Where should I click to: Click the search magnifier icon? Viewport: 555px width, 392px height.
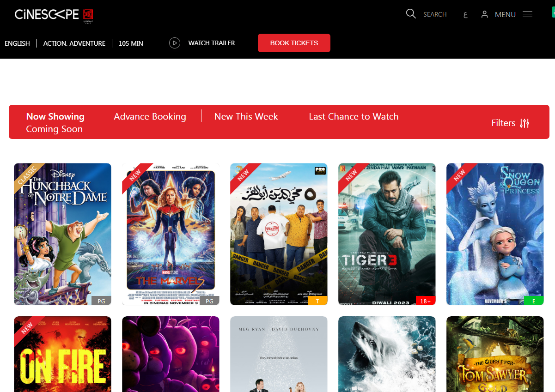click(x=411, y=14)
